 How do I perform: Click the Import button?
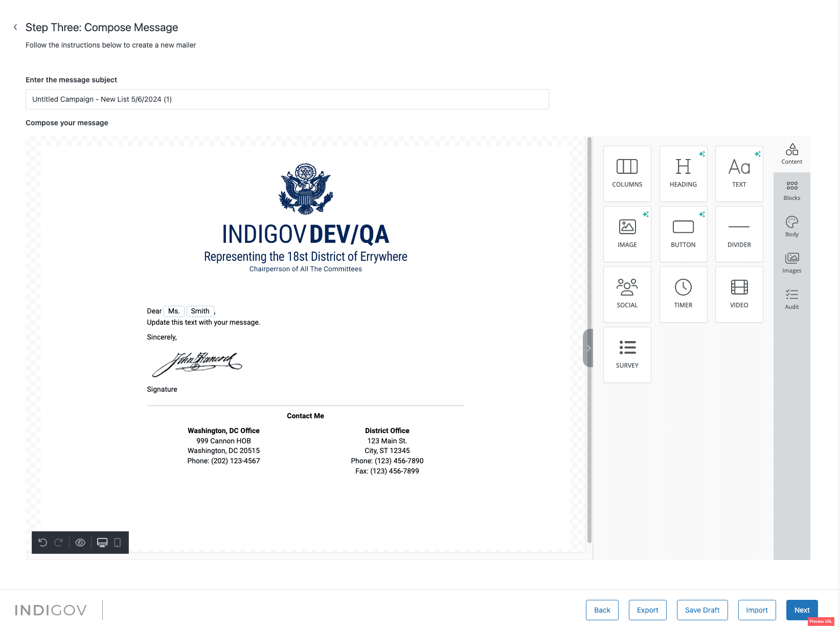click(757, 610)
